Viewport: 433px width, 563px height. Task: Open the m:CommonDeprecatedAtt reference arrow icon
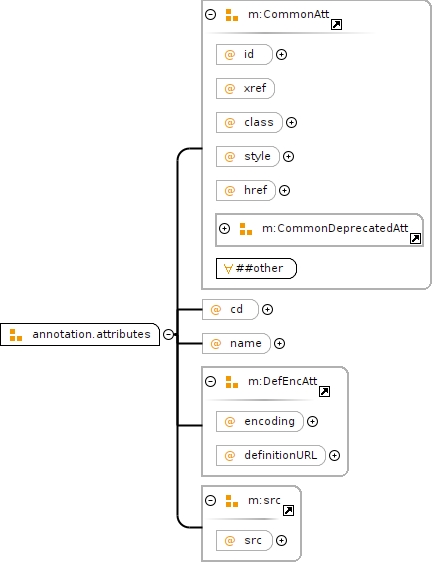coord(415,238)
